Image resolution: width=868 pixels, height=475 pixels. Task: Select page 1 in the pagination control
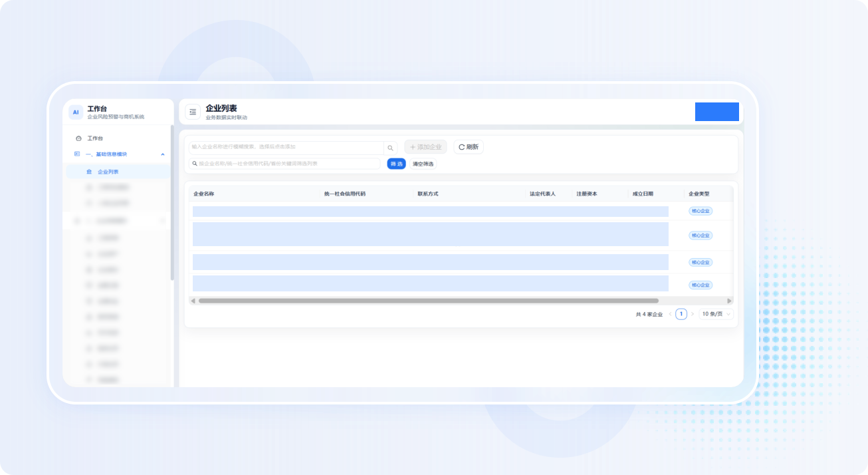(680, 313)
